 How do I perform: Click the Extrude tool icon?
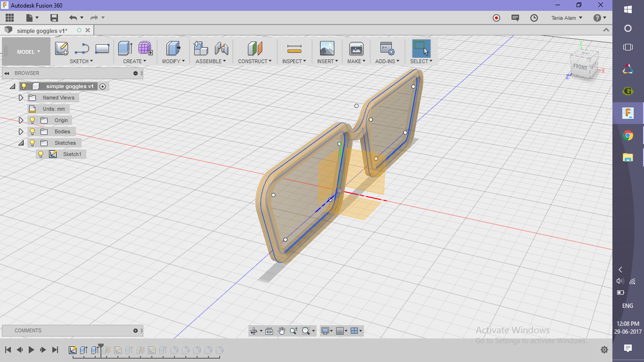click(x=125, y=48)
